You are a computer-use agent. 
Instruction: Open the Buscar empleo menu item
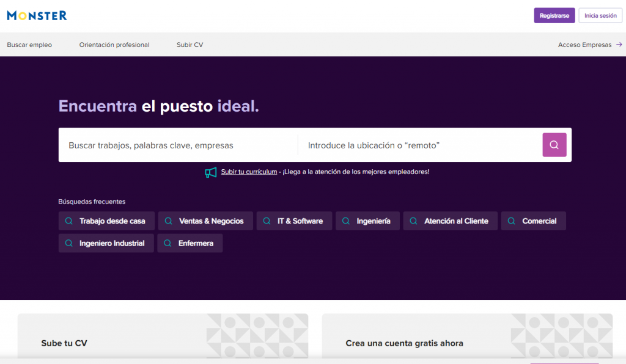pyautogui.click(x=29, y=45)
